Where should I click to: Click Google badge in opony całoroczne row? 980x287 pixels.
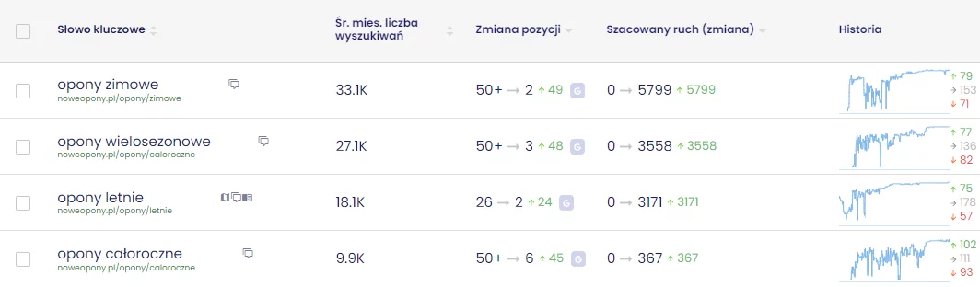pos(578,259)
